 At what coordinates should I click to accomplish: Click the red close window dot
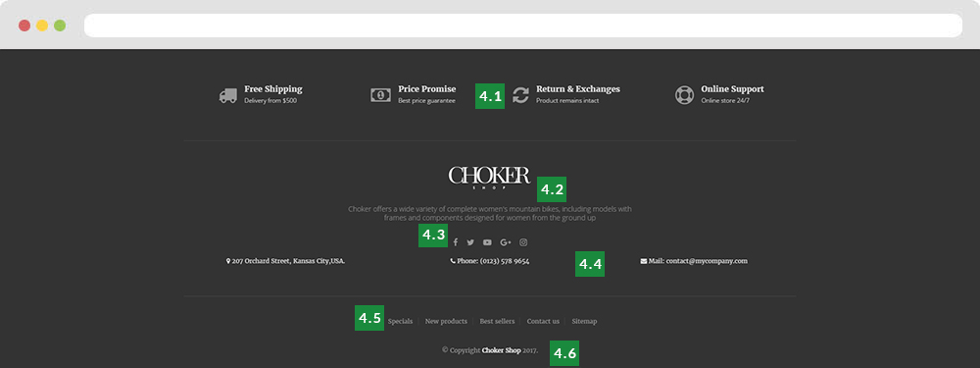(x=24, y=26)
